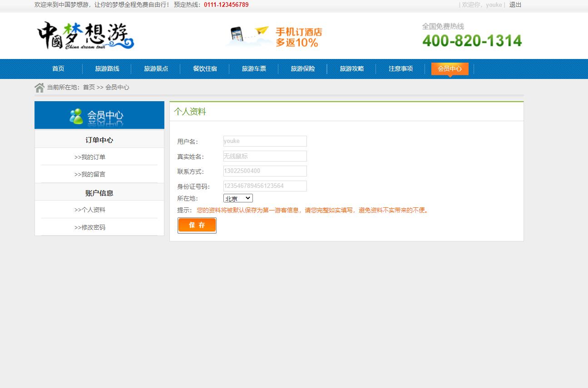588x388 pixels.
Task: Open 我的留言 in the sidebar
Action: (x=90, y=174)
